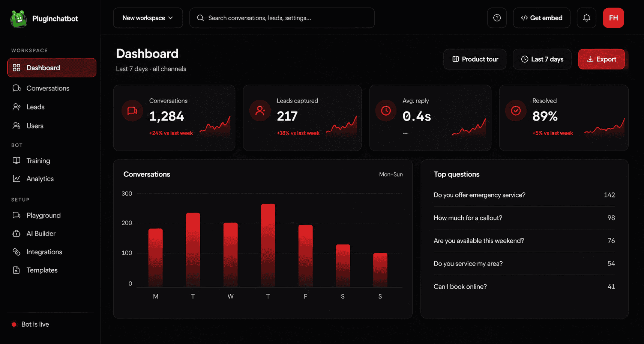
Task: Click the Analytics chart icon in sidebar
Action: (x=17, y=179)
